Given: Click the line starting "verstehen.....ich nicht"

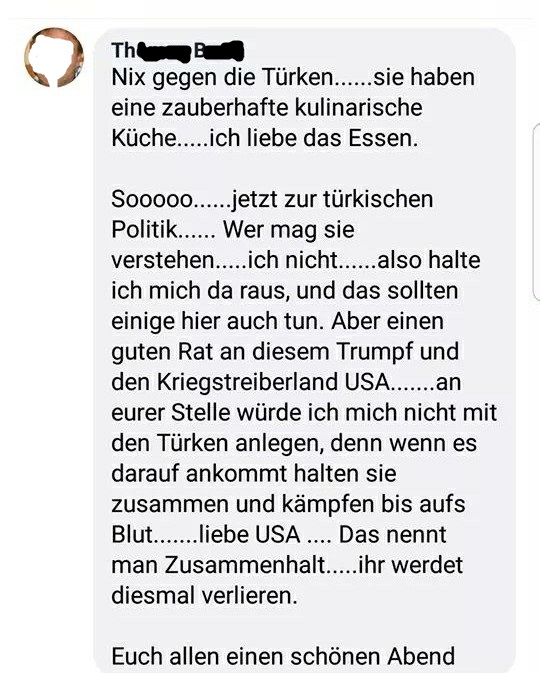Looking at the screenshot, I should point(296,261).
